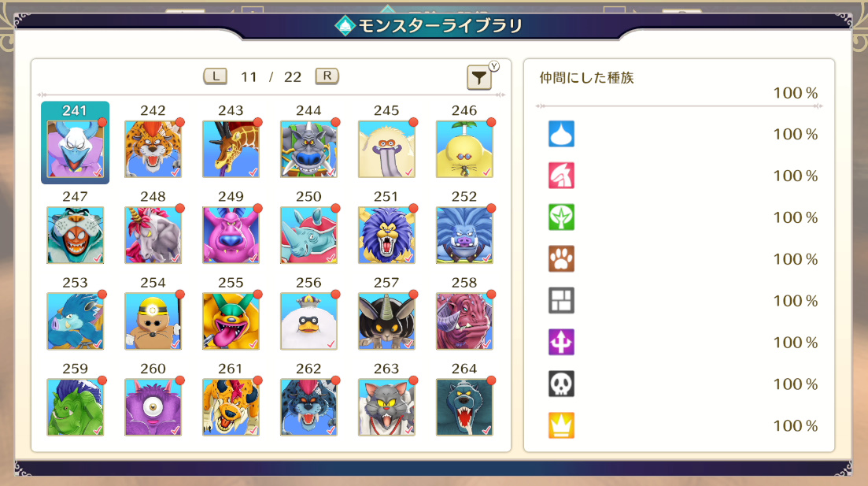Select the purple trident Demon family icon
The height and width of the screenshot is (486, 868).
point(561,342)
